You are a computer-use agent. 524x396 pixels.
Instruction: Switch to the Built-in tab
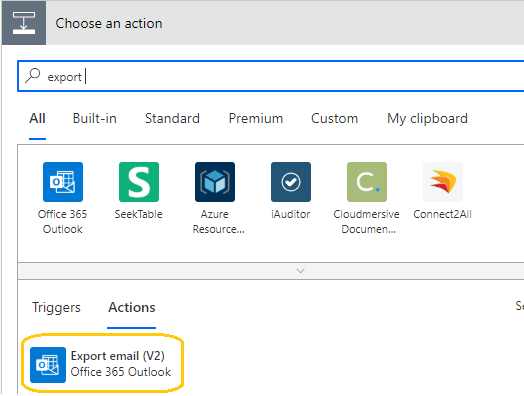(x=95, y=119)
